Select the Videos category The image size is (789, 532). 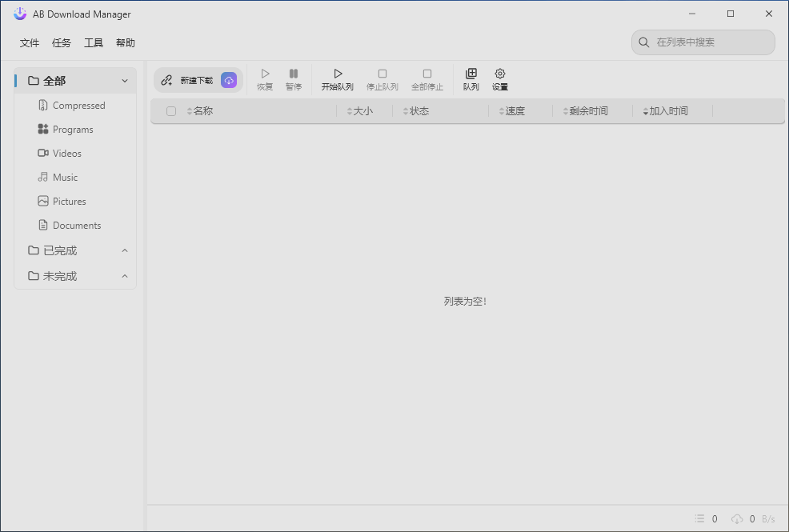67,154
